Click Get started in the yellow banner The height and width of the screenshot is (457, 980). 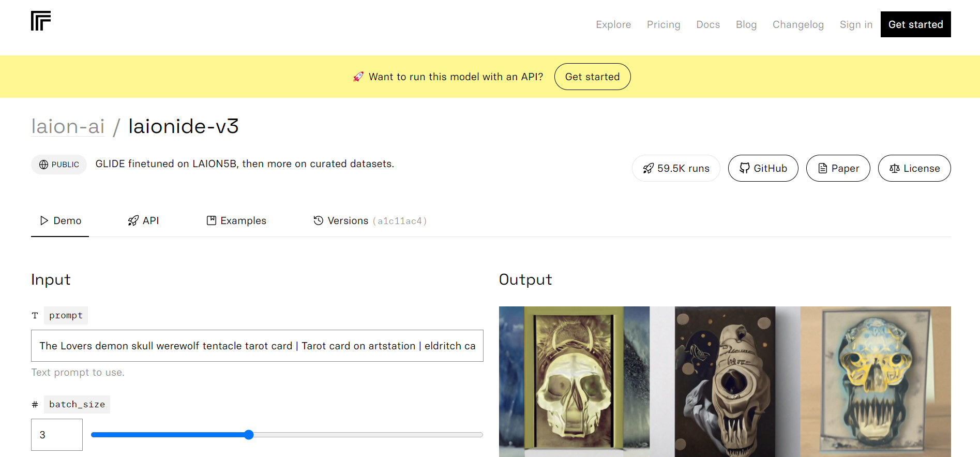click(592, 77)
